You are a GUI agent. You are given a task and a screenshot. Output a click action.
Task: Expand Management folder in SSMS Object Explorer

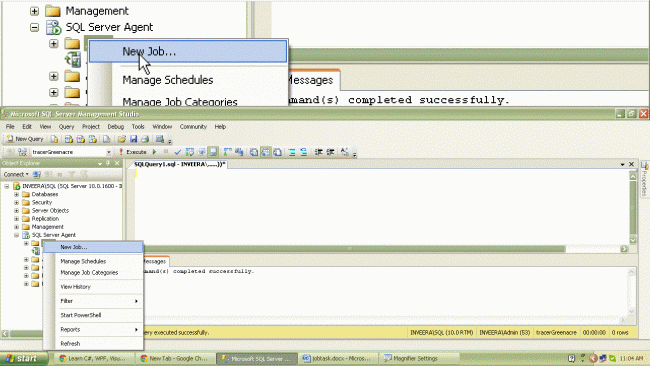coord(17,227)
